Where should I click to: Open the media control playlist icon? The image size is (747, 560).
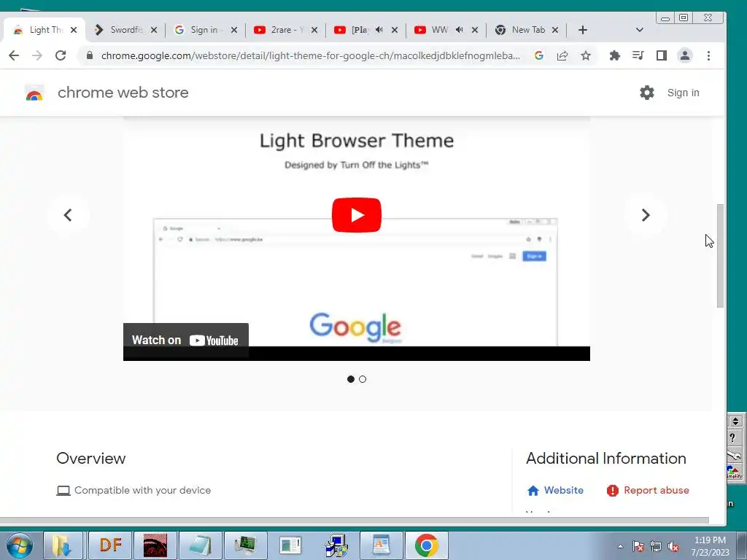(638, 55)
